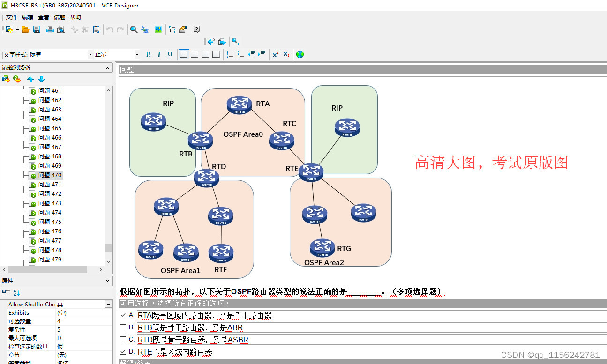Open the 文件 menu
The height and width of the screenshot is (364, 607).
pyautogui.click(x=12, y=17)
